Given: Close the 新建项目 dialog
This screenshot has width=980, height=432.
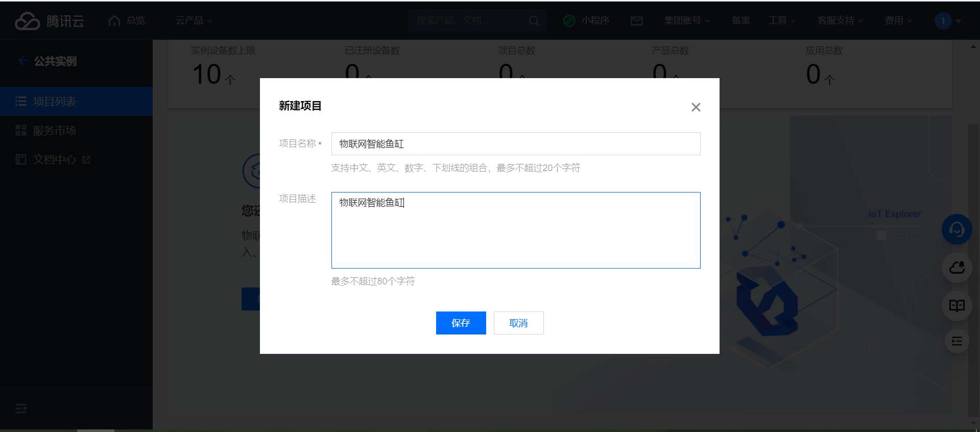Looking at the screenshot, I should [x=696, y=107].
